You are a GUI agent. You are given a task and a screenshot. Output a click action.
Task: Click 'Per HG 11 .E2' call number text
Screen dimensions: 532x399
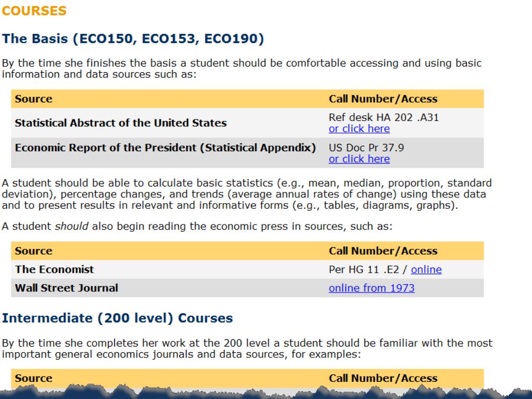(364, 270)
